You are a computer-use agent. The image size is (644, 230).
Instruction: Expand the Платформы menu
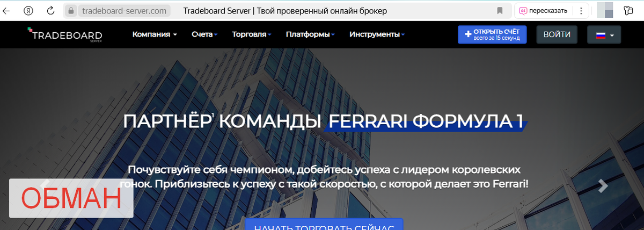(x=310, y=34)
